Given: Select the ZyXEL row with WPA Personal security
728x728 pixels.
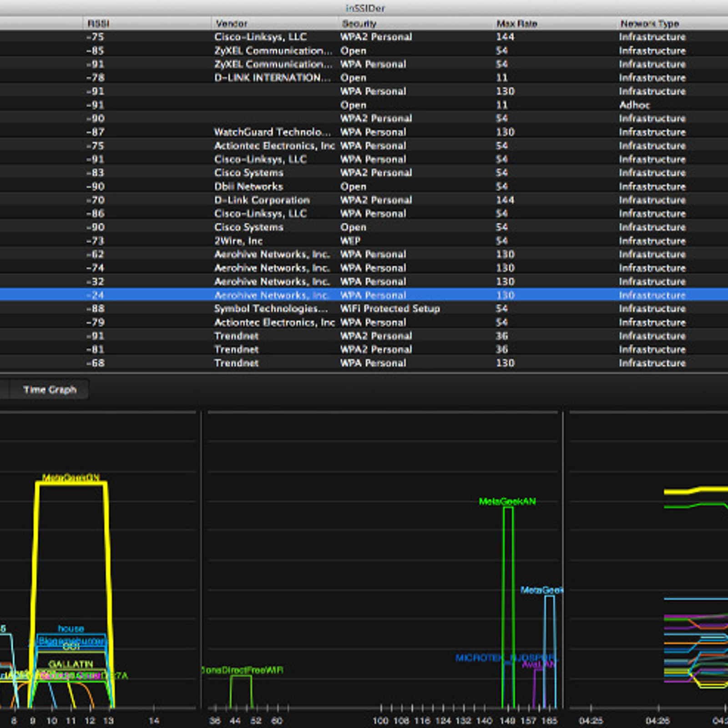Looking at the screenshot, I should pos(364,64).
